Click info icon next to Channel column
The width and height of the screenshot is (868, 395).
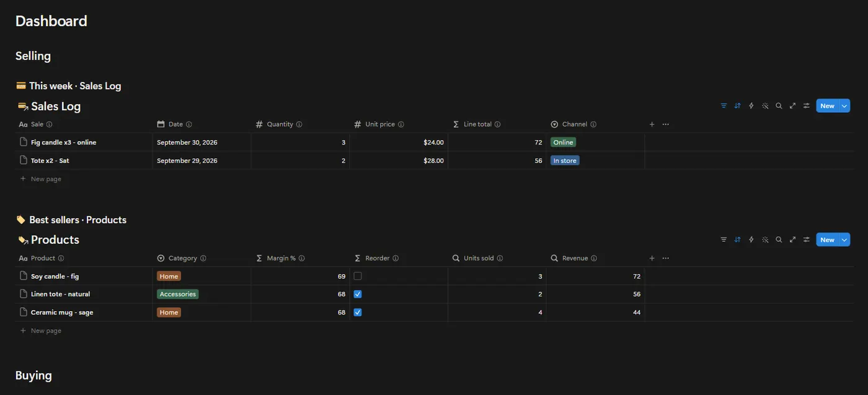click(593, 125)
